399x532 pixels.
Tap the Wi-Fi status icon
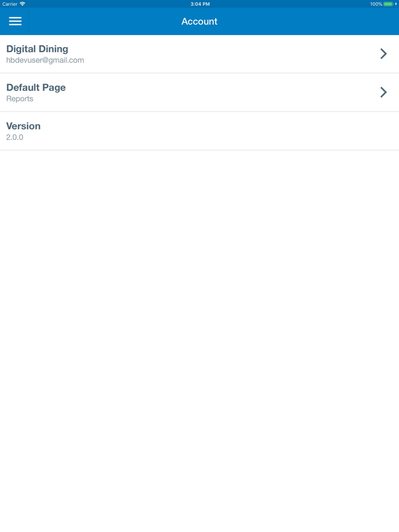[x=22, y=4]
